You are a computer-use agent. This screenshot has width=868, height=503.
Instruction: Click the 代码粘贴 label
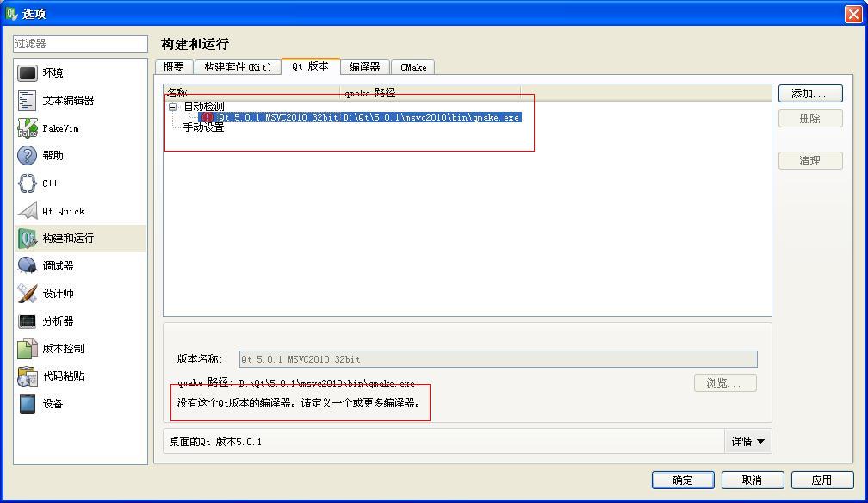(x=64, y=376)
